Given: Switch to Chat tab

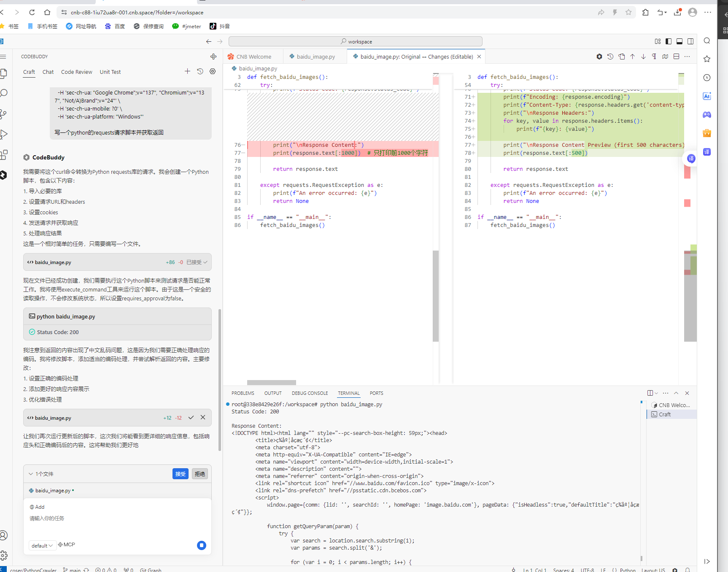Looking at the screenshot, I should tap(48, 72).
